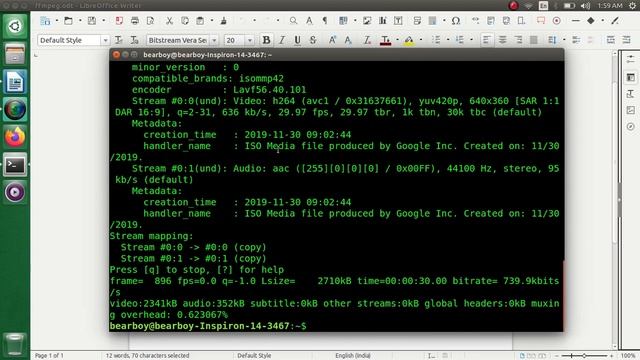Click the Insert Image icon
The width and height of the screenshot is (640, 360).
(367, 21)
